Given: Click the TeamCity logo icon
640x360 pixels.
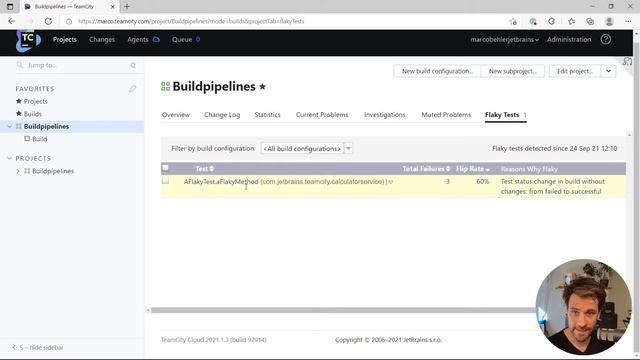Looking at the screenshot, I should 28,41.
